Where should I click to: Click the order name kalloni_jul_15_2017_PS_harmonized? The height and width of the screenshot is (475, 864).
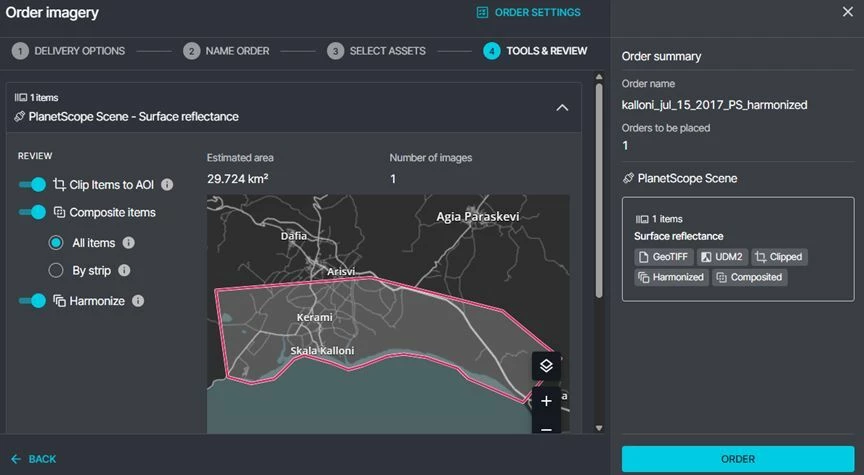(714, 105)
